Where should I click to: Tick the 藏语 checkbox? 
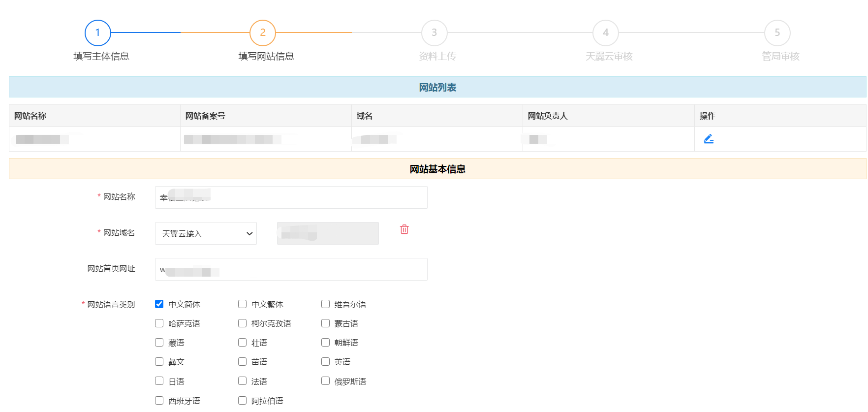[159, 343]
